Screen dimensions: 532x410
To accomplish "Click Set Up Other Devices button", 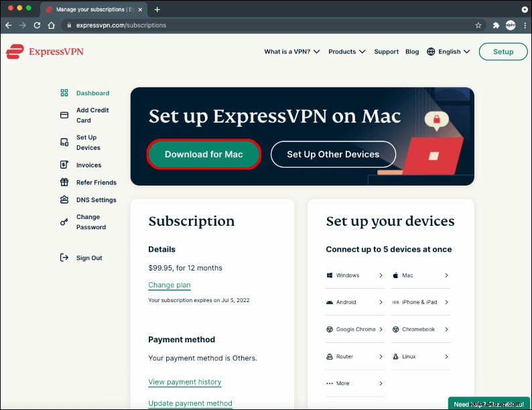I will tap(333, 154).
